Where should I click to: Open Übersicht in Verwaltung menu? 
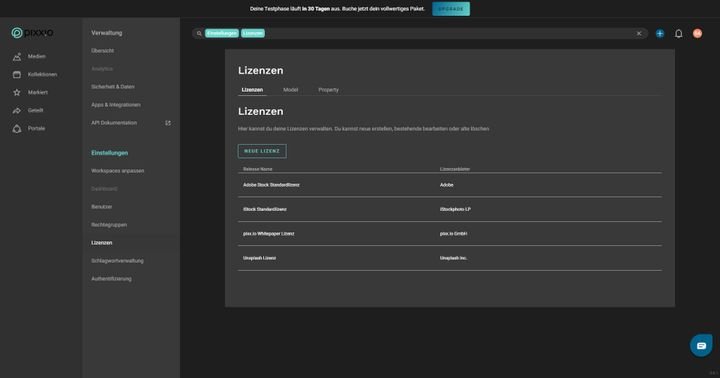coord(102,51)
